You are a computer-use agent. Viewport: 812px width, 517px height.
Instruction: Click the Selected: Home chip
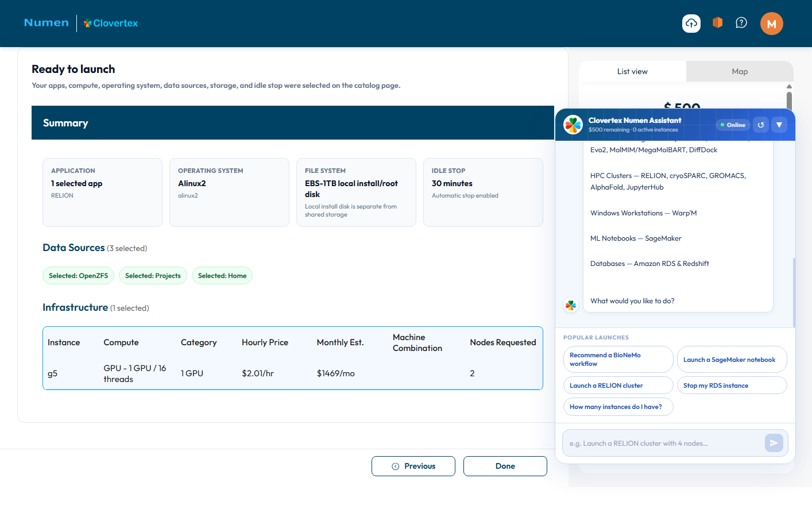pos(222,276)
